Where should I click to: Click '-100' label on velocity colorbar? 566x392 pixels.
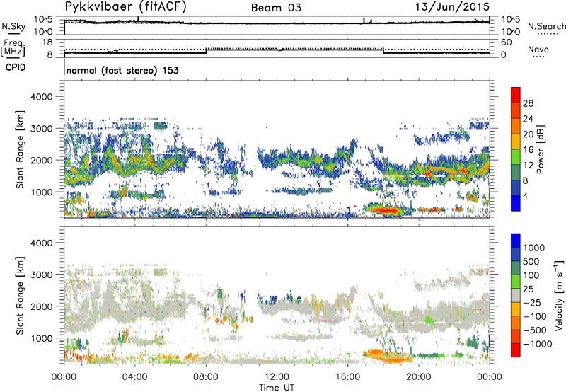tap(535, 316)
